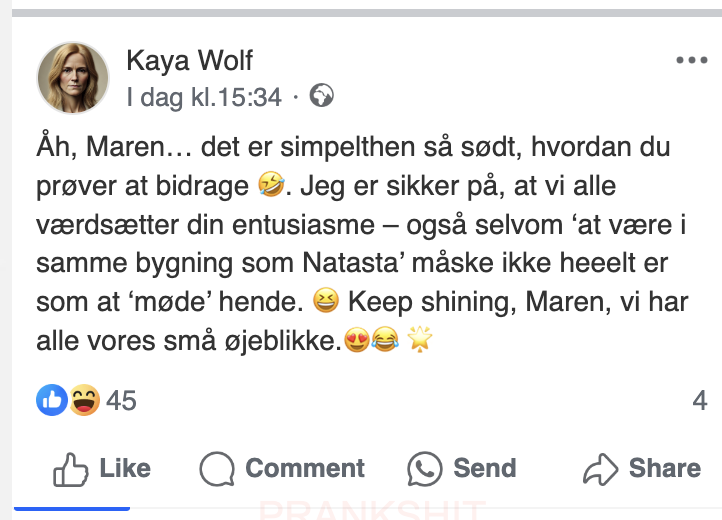
Task: Open Kaya Wolf's profile picture
Action: (x=73, y=78)
